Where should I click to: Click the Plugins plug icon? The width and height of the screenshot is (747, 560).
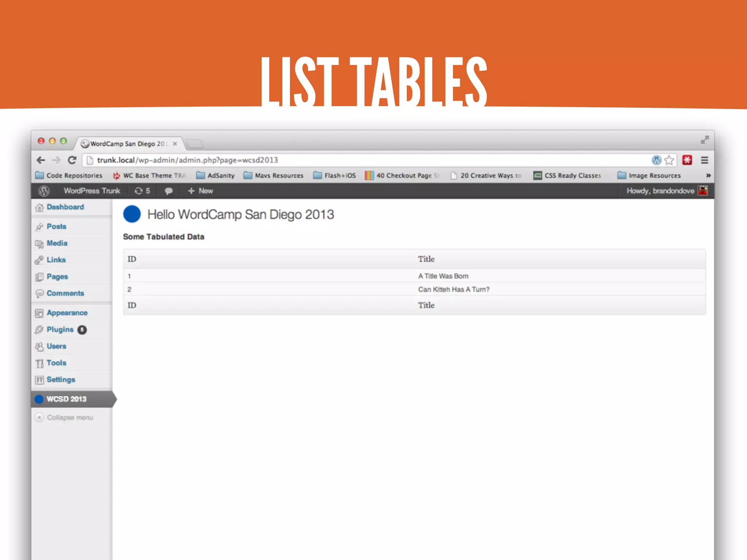point(39,330)
